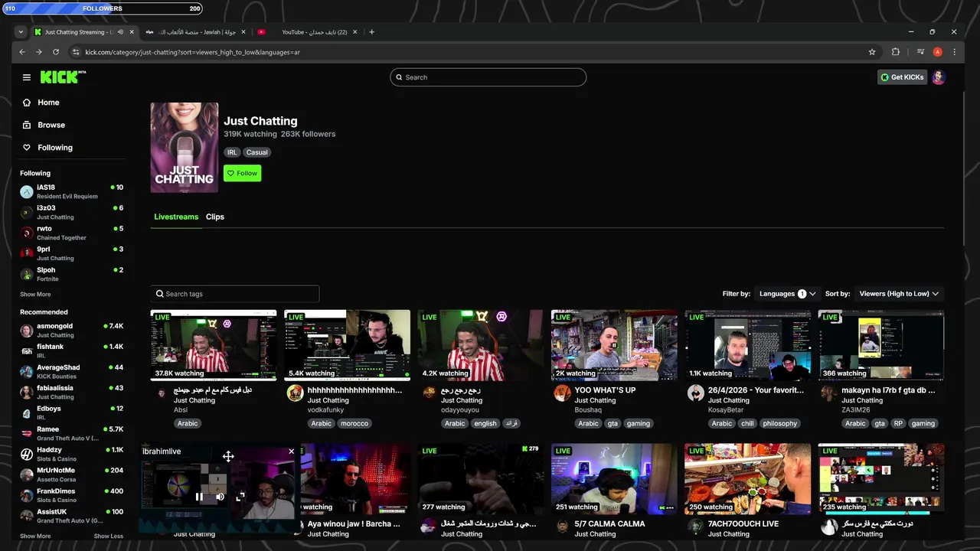Open the Chrome profile icon
Screen dimensions: 980x551
coord(937,52)
